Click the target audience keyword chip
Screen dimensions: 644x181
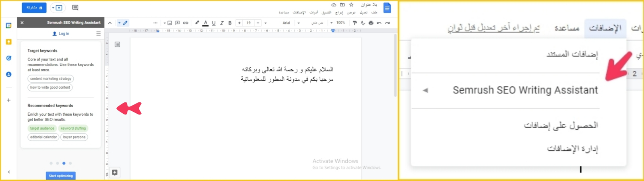(42, 128)
